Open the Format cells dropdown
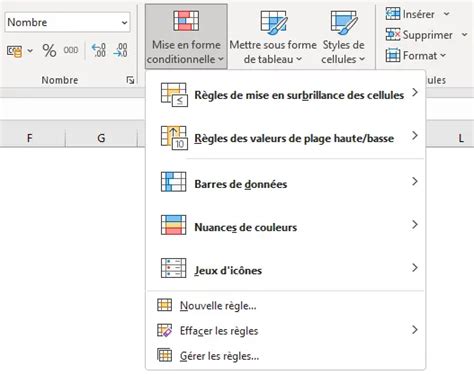 pyautogui.click(x=416, y=55)
